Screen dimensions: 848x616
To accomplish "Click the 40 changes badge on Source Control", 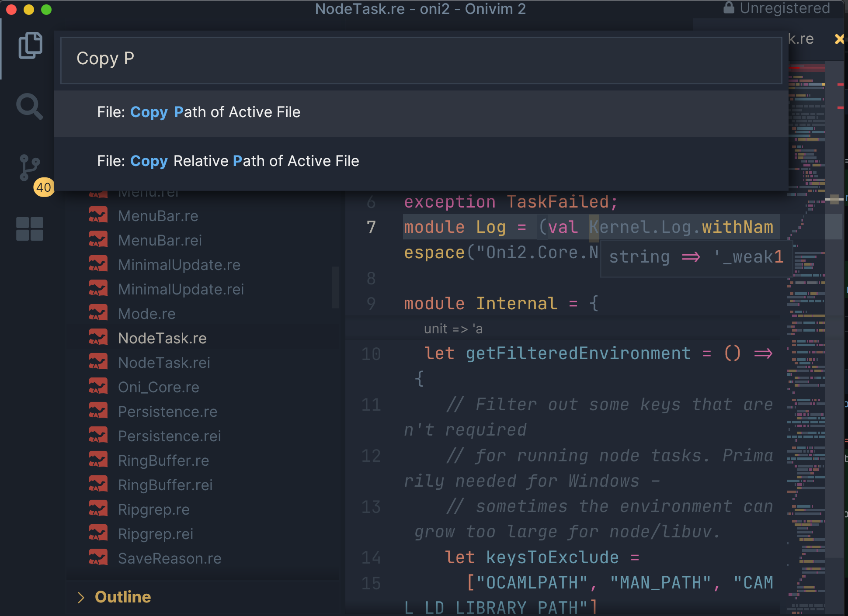I will tap(43, 188).
